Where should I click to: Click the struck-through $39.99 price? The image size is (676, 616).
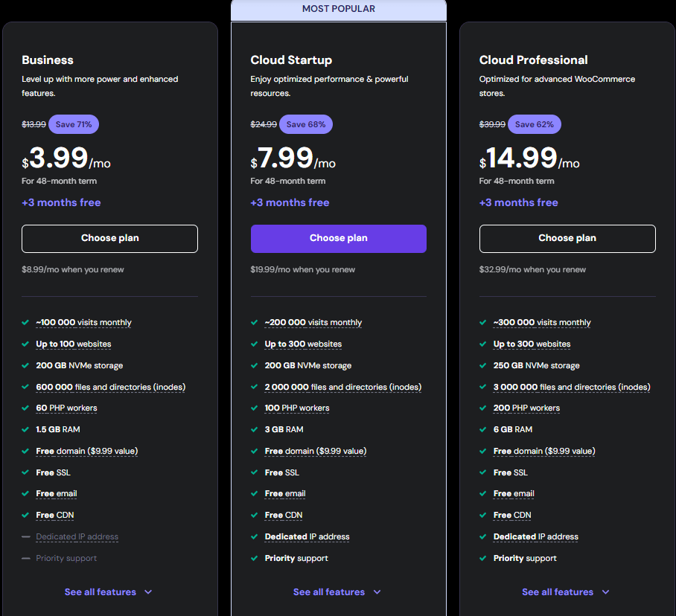click(x=492, y=124)
